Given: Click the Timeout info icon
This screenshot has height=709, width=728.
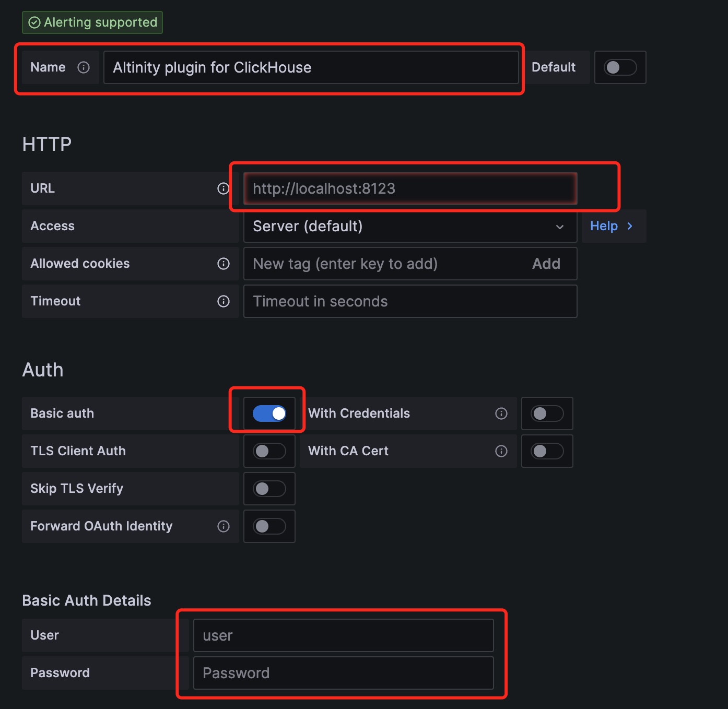Looking at the screenshot, I should [224, 301].
